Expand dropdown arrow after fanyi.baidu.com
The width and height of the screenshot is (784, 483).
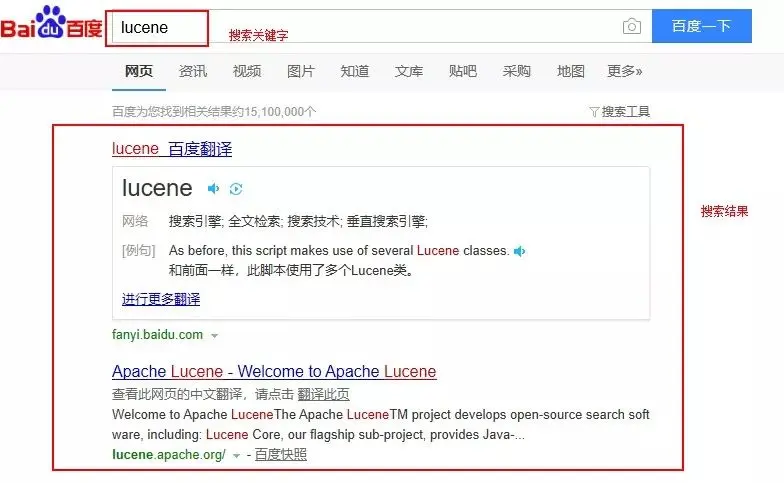click(x=214, y=336)
